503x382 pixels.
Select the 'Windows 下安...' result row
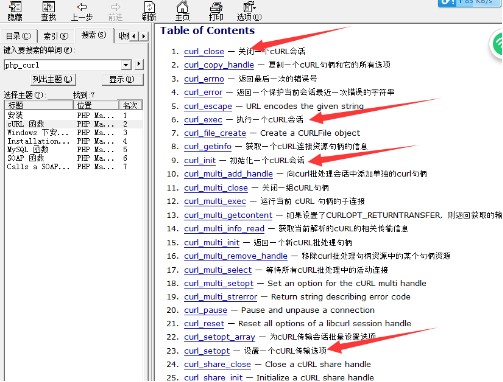tap(74, 132)
